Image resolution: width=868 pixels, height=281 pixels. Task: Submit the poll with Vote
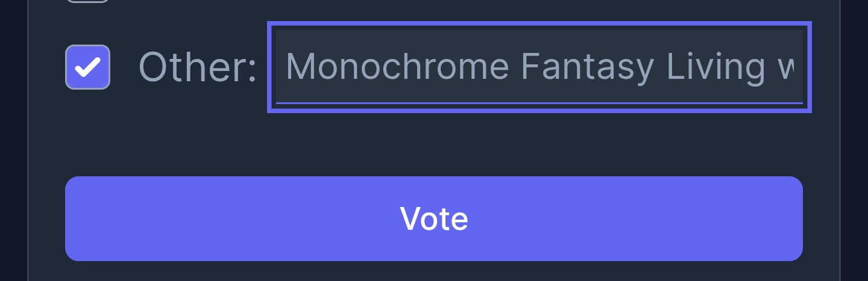[434, 218]
